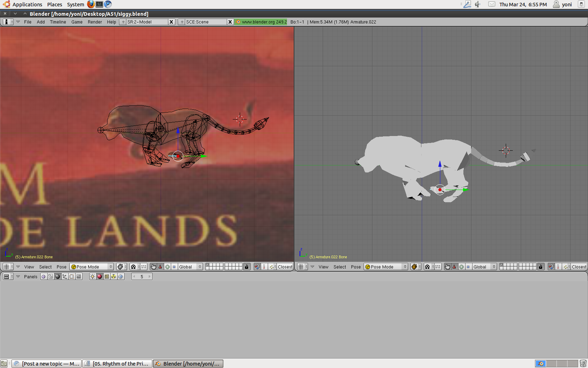The height and width of the screenshot is (368, 588).
Task: Toggle snap magnet icon in right viewport
Action: click(x=551, y=267)
